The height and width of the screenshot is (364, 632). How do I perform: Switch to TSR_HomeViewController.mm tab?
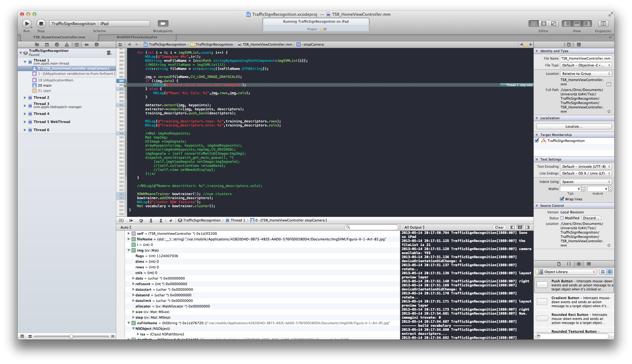point(59,37)
